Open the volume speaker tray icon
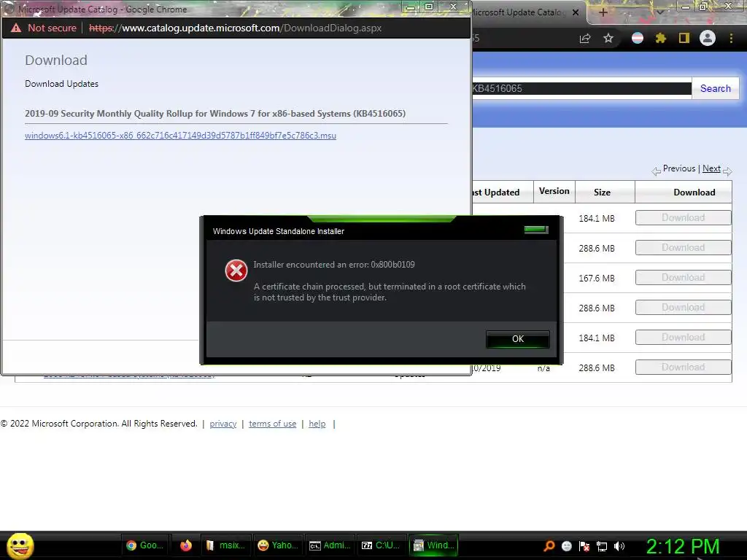Screen dimensions: 747x560 pos(619,546)
